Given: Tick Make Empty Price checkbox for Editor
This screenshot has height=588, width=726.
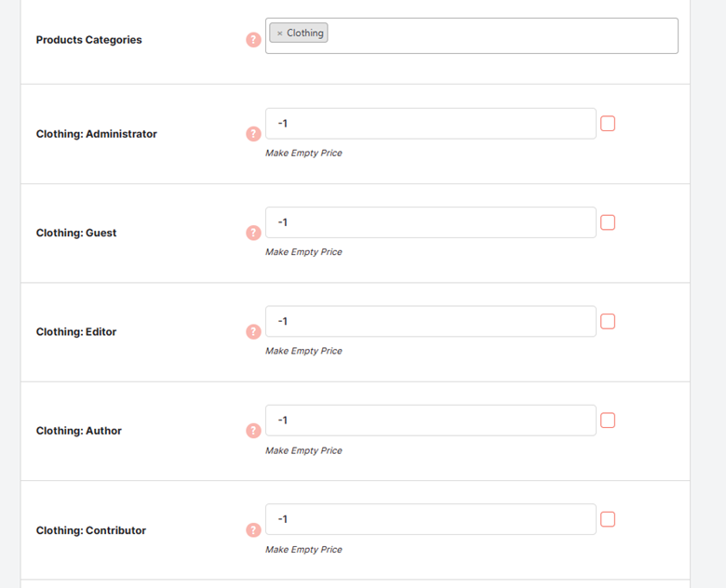Looking at the screenshot, I should 608,321.
